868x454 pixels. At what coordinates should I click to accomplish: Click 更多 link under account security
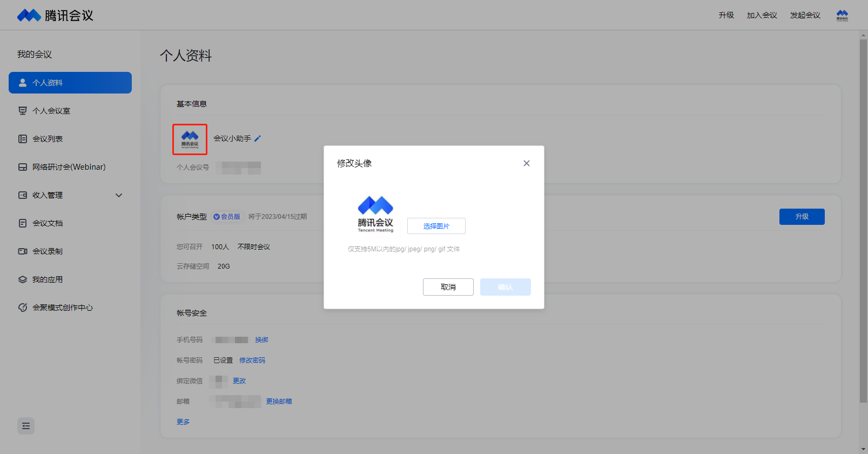point(183,422)
